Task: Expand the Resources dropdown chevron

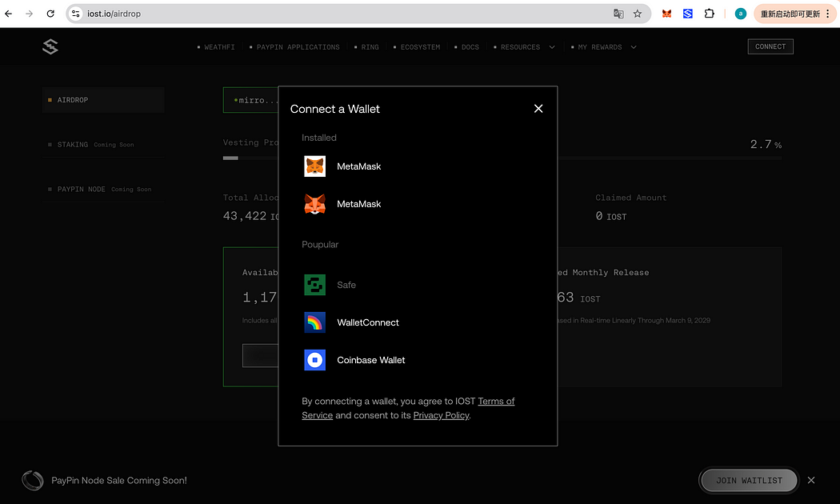Action: 552,47
